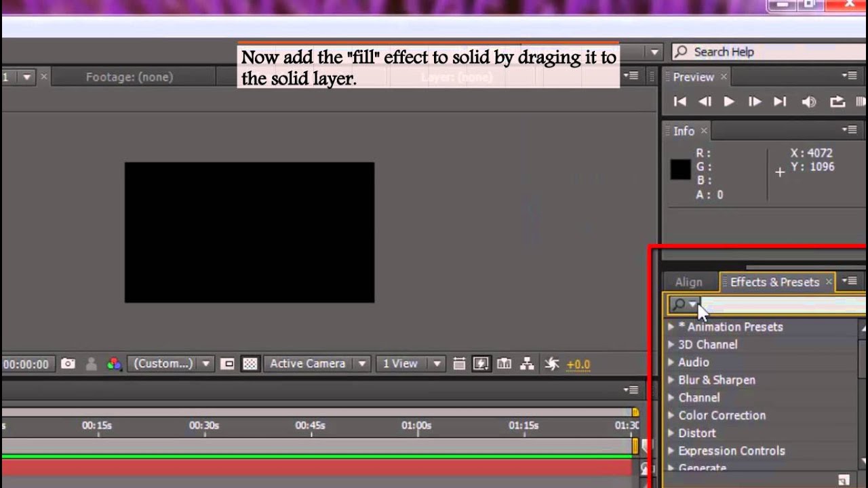Toggle pixel aspect ratio correction
This screenshot has height=488, width=868.
(x=459, y=364)
